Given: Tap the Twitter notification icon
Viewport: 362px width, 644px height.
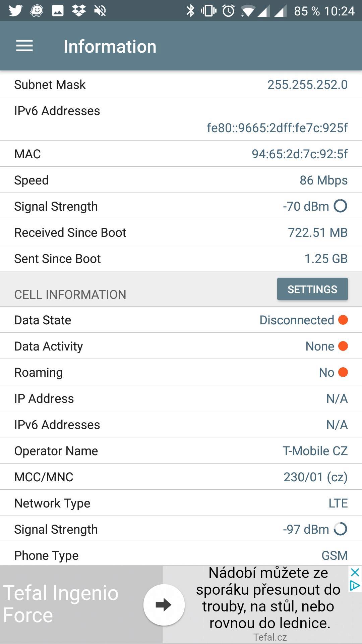Looking at the screenshot, I should pyautogui.click(x=15, y=10).
